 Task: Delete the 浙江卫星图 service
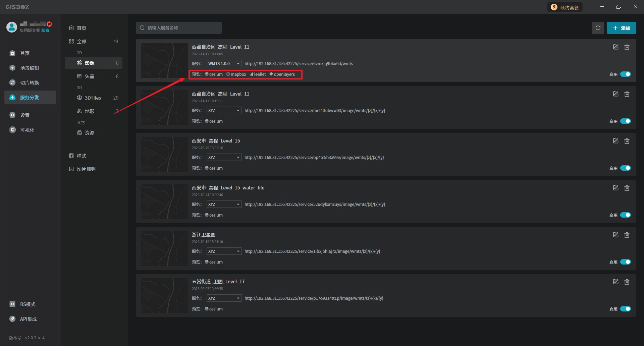click(x=627, y=235)
